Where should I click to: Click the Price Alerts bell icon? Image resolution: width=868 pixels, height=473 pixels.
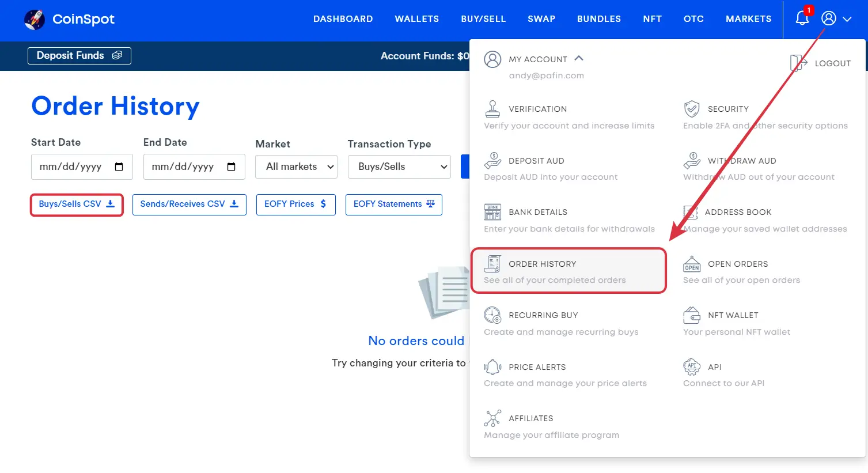point(492,367)
